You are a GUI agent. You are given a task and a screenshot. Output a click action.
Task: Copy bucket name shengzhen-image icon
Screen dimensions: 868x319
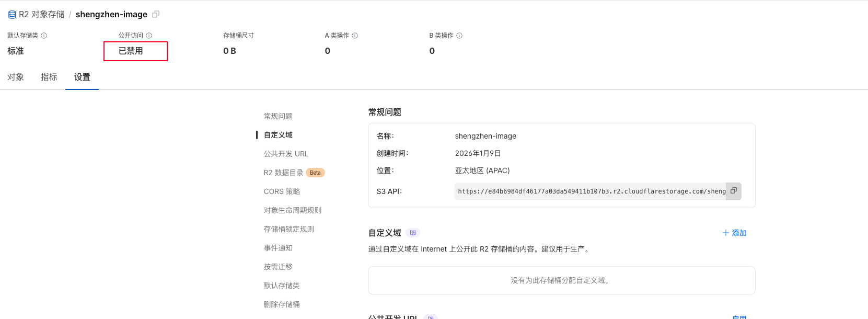tap(156, 14)
